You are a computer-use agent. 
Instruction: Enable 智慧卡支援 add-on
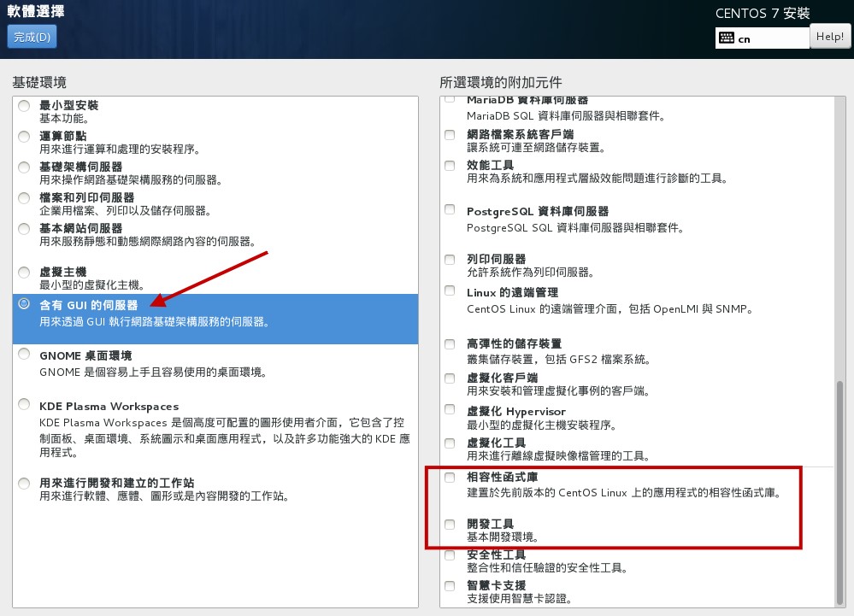tap(449, 585)
